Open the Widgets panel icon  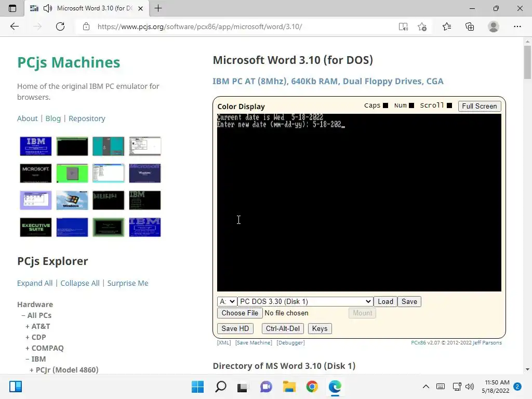click(x=16, y=387)
